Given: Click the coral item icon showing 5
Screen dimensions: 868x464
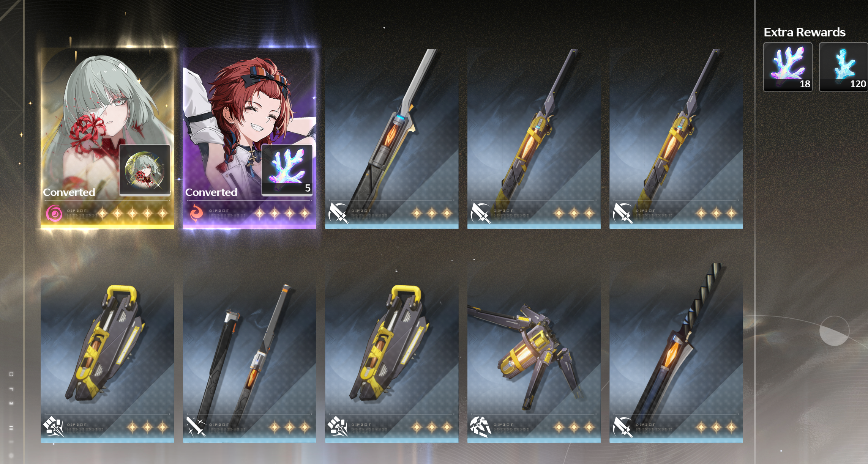Looking at the screenshot, I should tap(287, 170).
